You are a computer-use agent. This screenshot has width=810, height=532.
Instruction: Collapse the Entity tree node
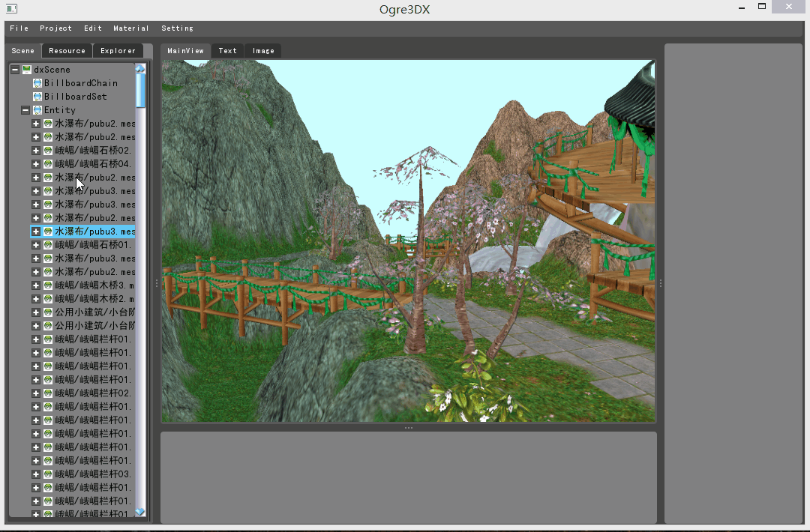click(25, 110)
